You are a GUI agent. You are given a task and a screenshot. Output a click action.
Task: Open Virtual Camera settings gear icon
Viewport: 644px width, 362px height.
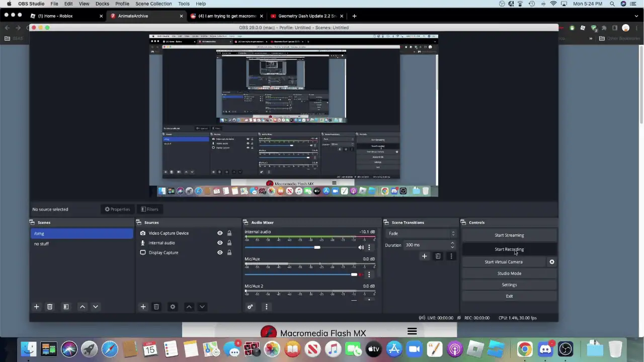coord(552,262)
